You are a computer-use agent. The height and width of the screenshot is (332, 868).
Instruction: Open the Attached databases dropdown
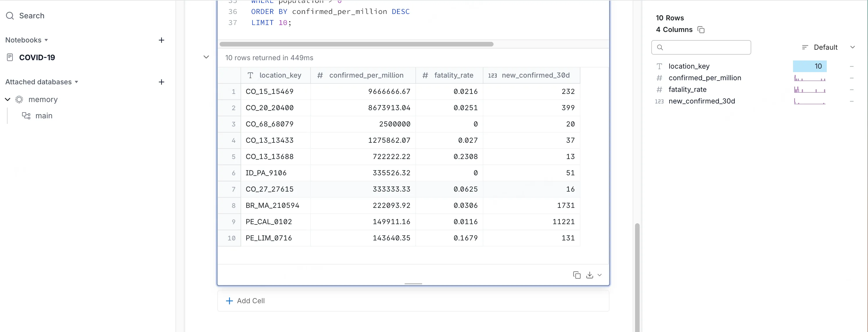pyautogui.click(x=76, y=82)
